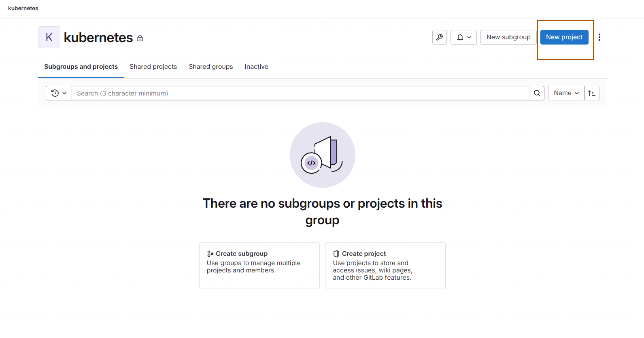Toggle sort direction ascending icon
This screenshot has height=338, width=644.
coord(592,93)
